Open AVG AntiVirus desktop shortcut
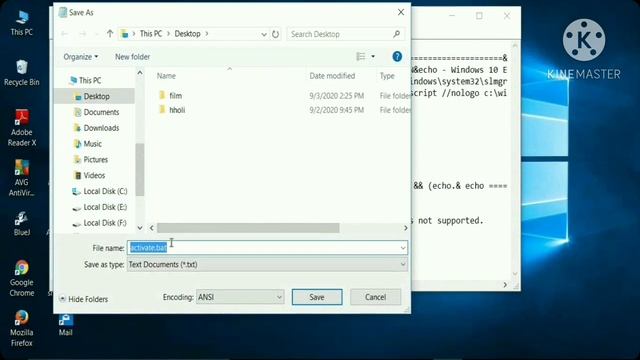Screen dimensions: 640x360 click(x=22, y=178)
